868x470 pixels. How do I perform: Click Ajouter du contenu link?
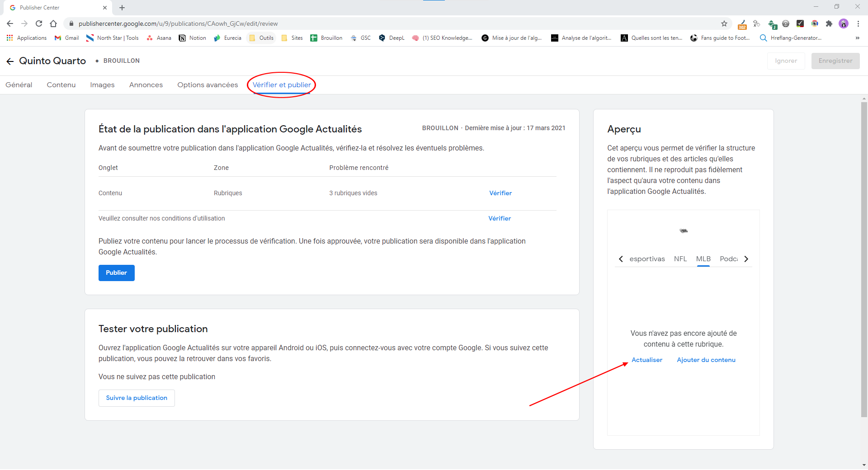pyautogui.click(x=706, y=360)
